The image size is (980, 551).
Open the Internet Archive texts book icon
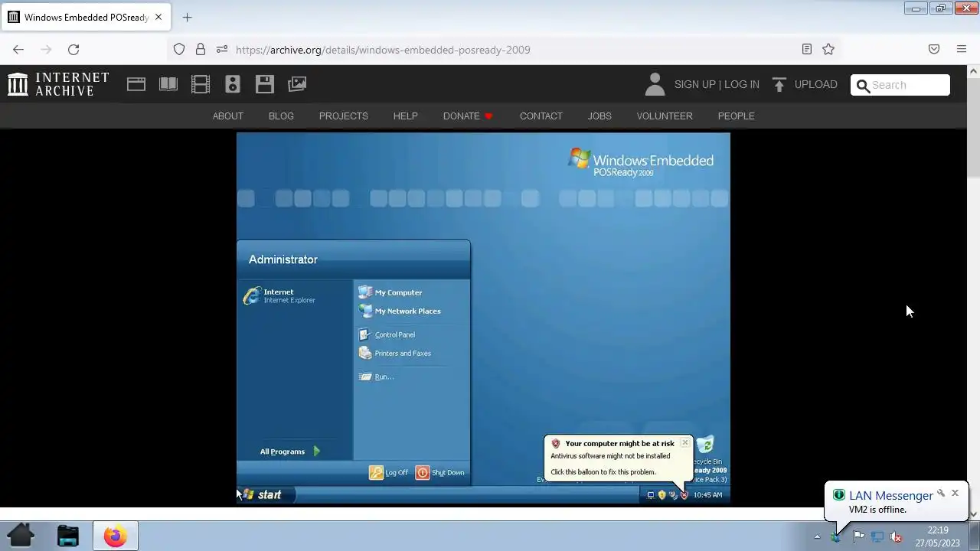click(x=168, y=84)
